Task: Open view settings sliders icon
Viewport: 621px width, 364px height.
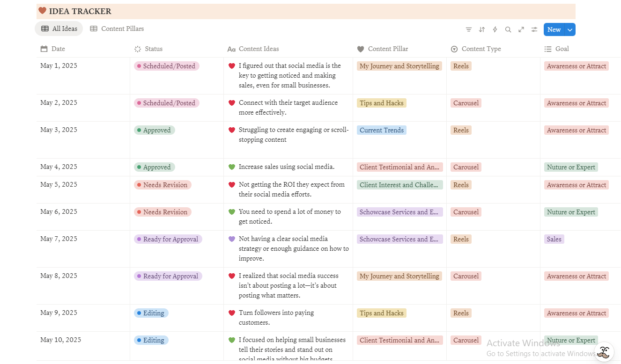Action: coord(534,29)
